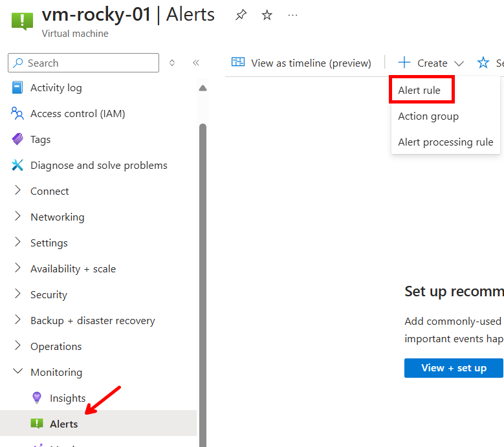The width and height of the screenshot is (504, 447).
Task: Expand the Networking section
Action: click(x=17, y=216)
